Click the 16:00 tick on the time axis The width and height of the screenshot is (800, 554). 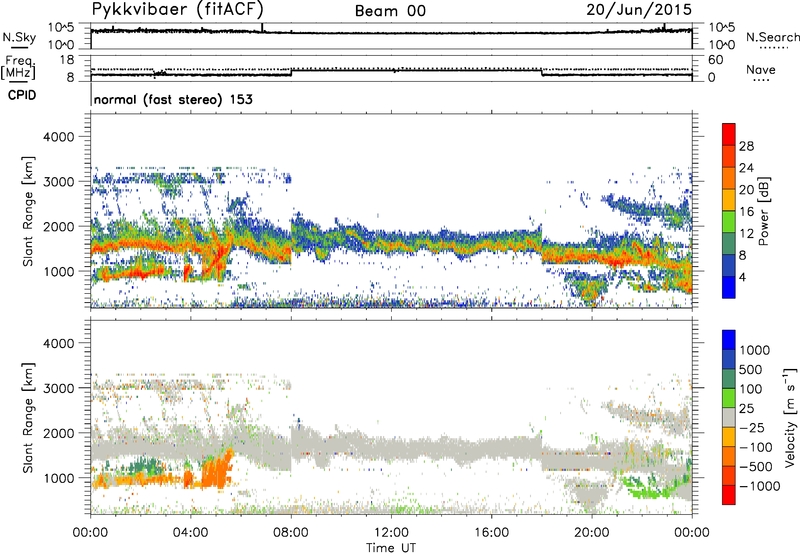(x=491, y=533)
